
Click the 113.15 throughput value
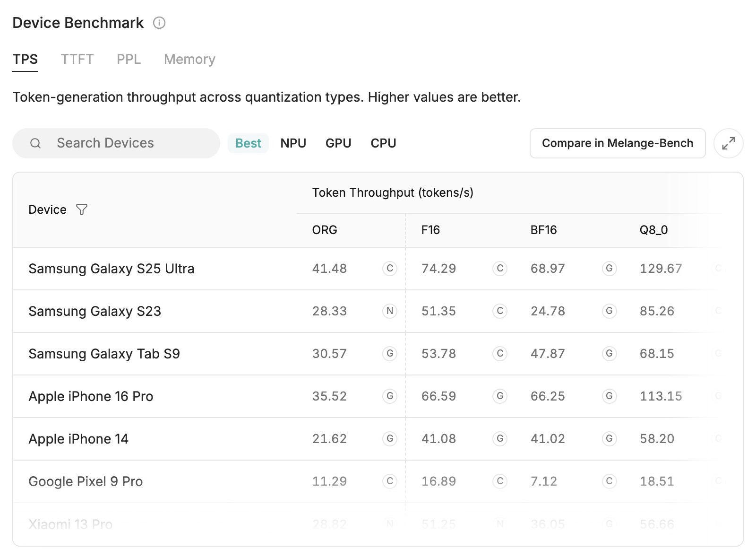click(x=661, y=396)
